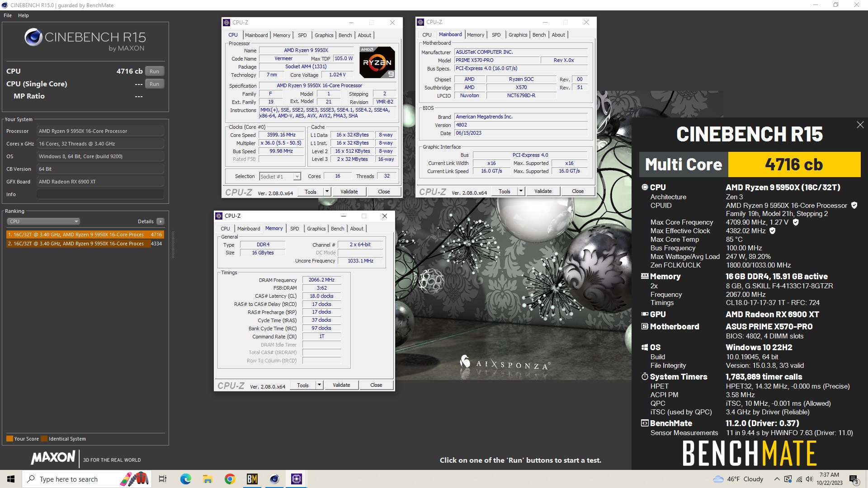Switch to Cinebench in the taskbar
The width and height of the screenshot is (868, 488).
click(x=274, y=479)
